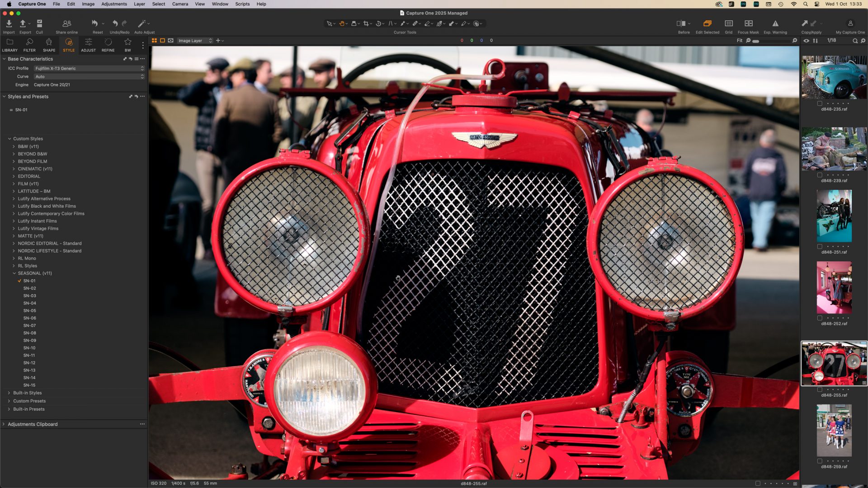This screenshot has height=488, width=868.
Task: Toggle Edit Selected variants
Action: 707,23
